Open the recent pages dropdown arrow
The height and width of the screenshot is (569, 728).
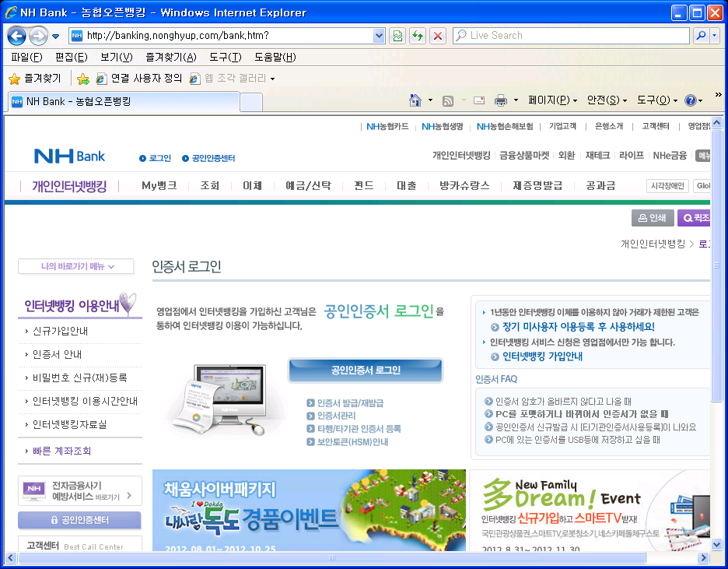click(56, 37)
